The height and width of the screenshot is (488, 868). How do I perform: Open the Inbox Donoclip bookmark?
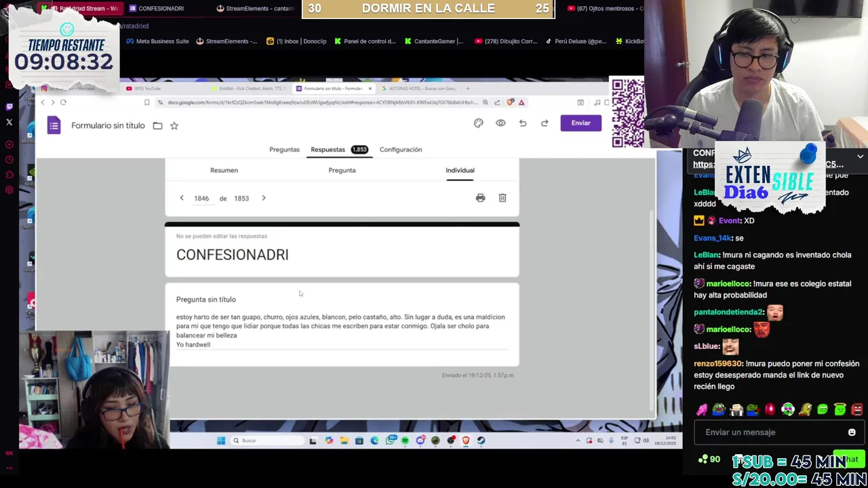point(296,41)
